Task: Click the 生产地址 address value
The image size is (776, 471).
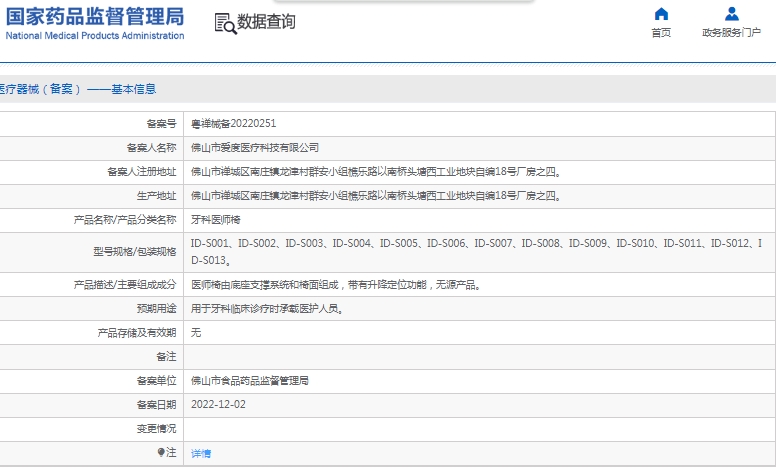Action: pyautogui.click(x=377, y=196)
